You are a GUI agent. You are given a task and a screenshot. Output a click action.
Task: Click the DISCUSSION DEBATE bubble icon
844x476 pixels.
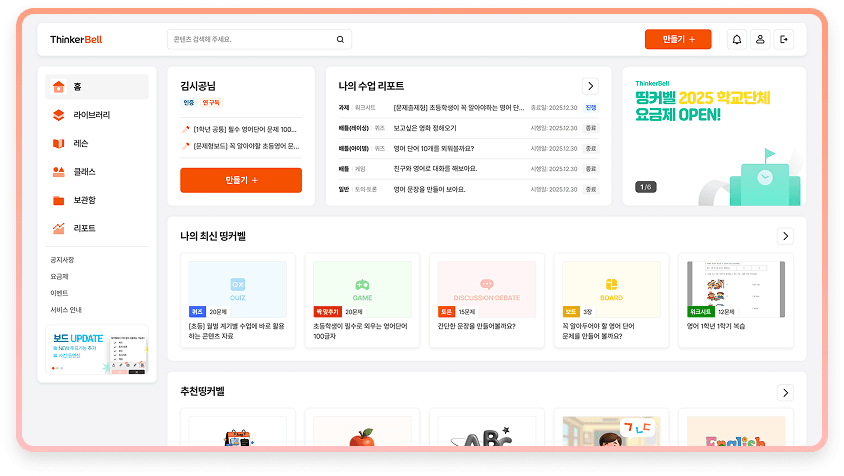coord(487,284)
